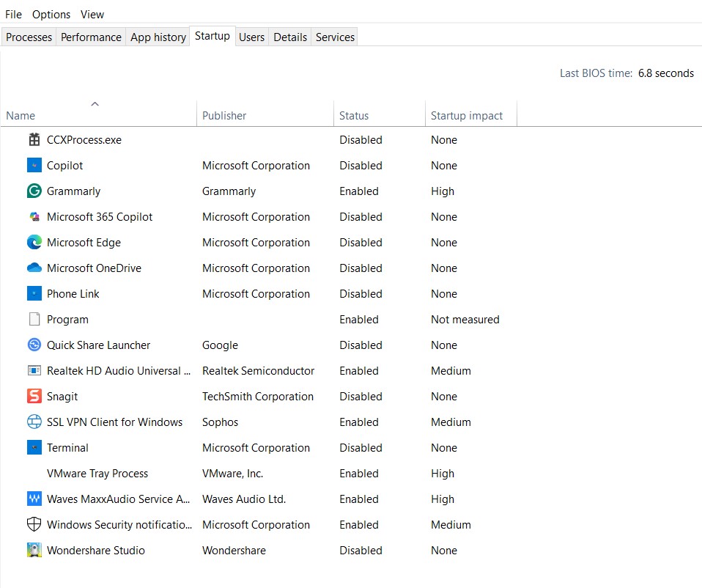Select the Microsoft OneDrive entry name
Image resolution: width=702 pixels, height=588 pixels.
coord(94,268)
